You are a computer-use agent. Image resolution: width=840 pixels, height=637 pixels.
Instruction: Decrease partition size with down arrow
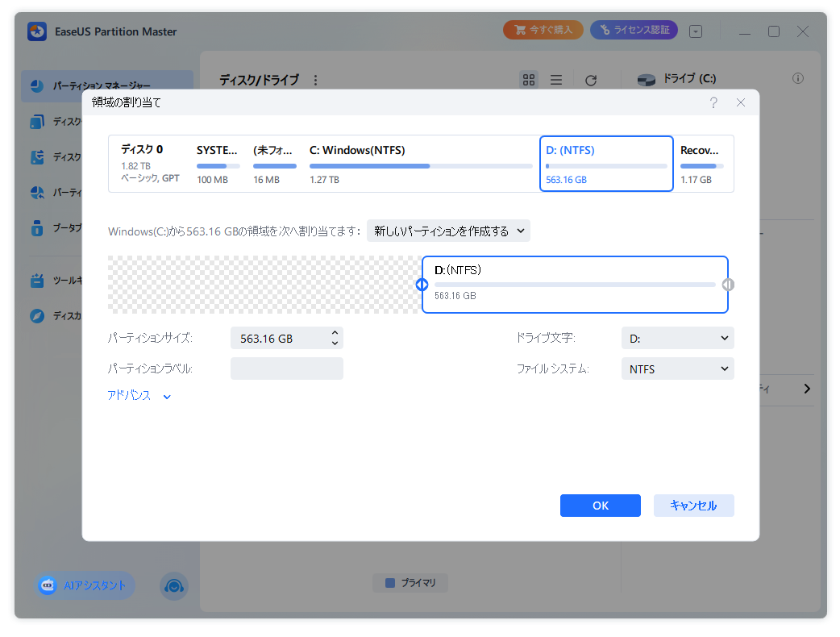coord(335,344)
